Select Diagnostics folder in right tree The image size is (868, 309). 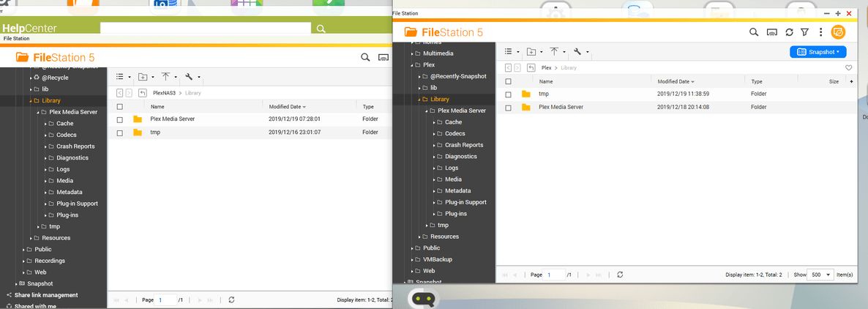[x=460, y=157]
